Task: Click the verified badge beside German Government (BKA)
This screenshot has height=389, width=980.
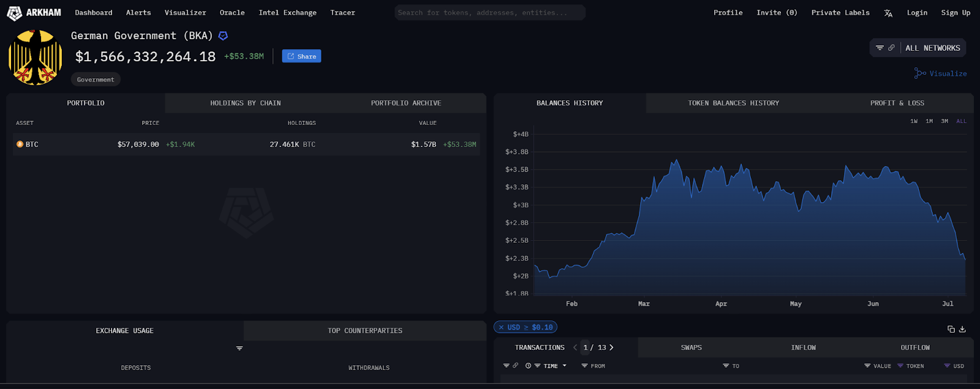Action: coord(223,36)
